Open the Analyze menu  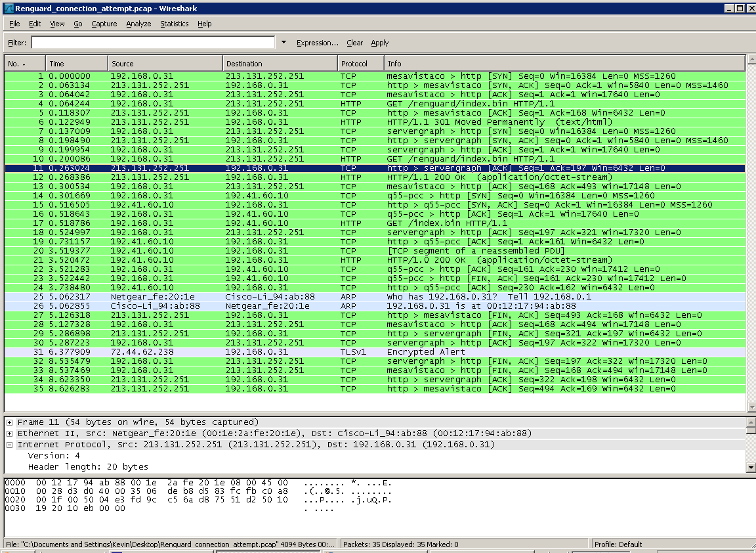[x=138, y=24]
